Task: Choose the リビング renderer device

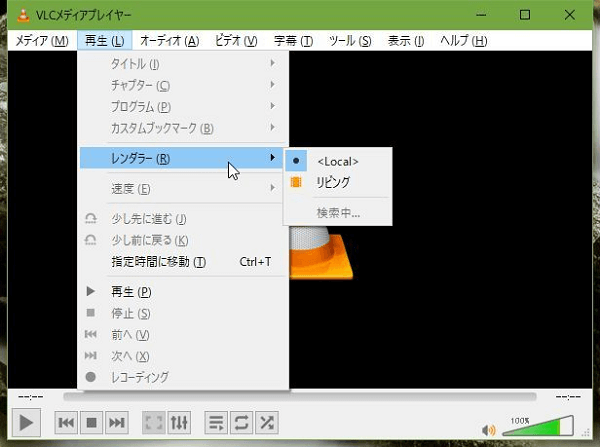Action: [x=338, y=182]
